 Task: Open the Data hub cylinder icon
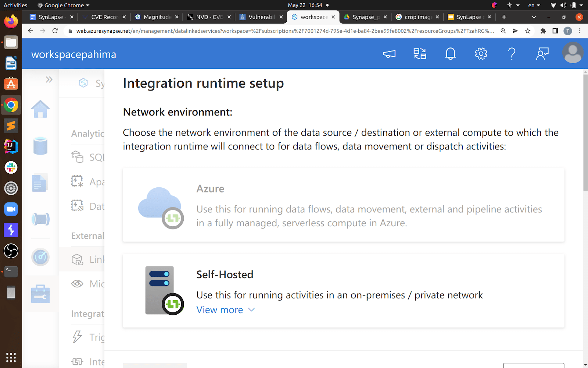[x=40, y=146]
